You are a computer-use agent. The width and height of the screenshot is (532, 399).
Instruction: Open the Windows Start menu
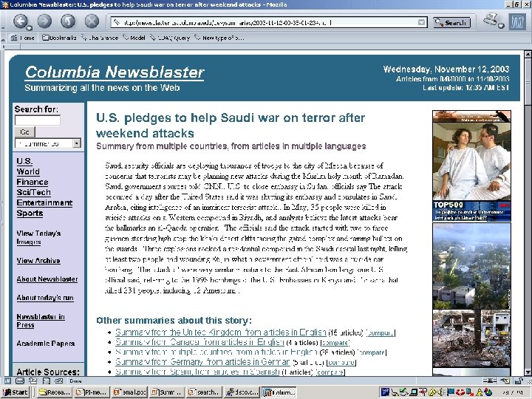(x=16, y=392)
